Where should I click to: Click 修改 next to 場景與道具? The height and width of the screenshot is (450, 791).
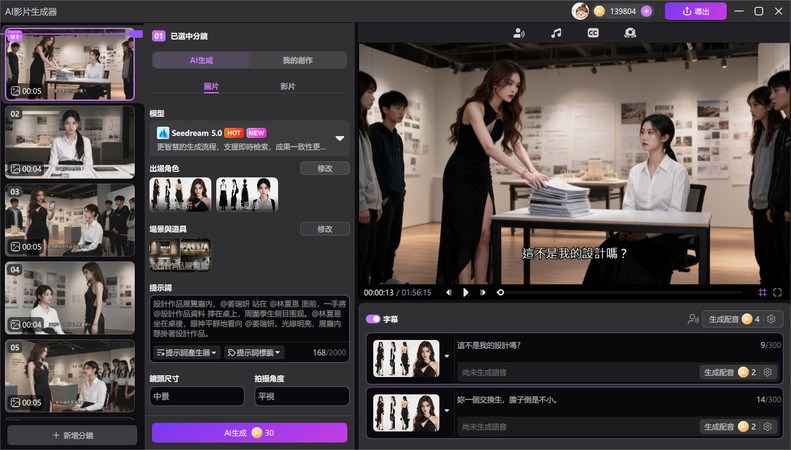(x=325, y=229)
